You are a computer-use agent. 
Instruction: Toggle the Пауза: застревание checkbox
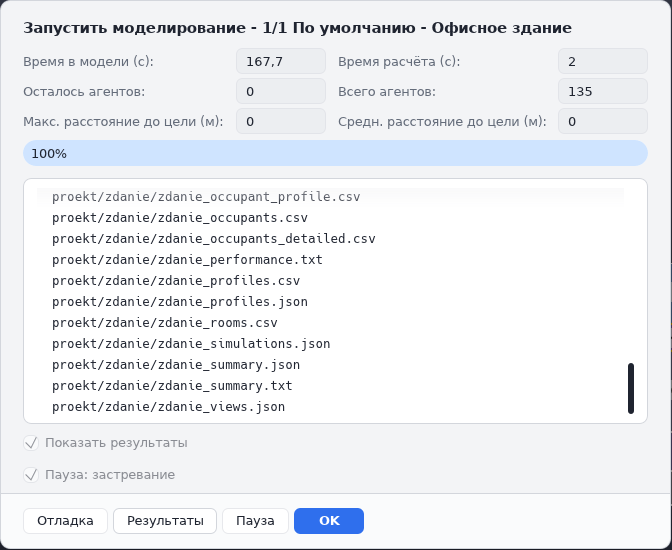pos(31,475)
